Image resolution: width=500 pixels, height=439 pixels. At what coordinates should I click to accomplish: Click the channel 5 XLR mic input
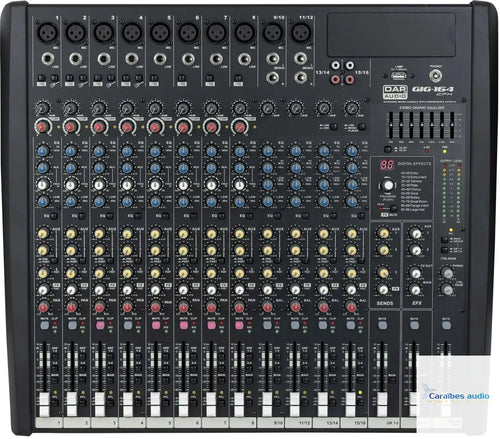160,32
